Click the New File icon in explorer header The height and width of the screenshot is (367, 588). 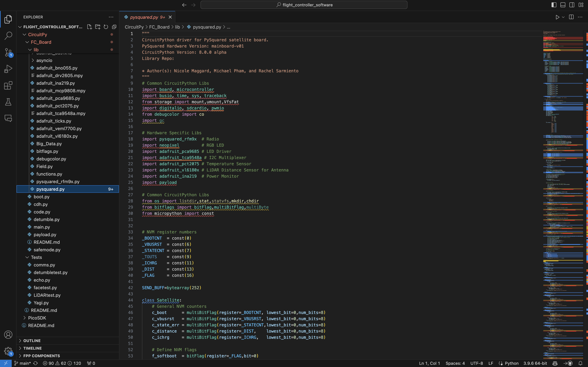[89, 27]
